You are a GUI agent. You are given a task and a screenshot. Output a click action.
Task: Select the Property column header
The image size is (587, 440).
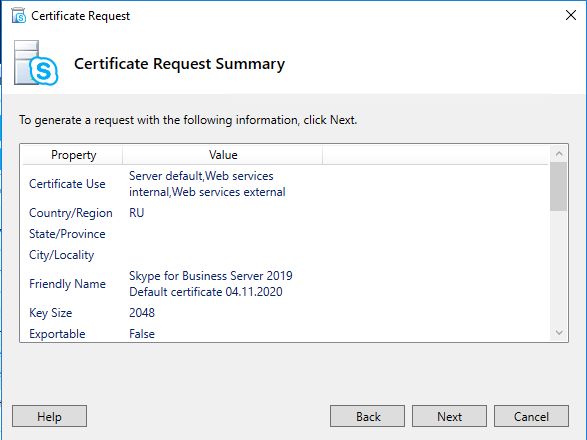click(x=73, y=155)
